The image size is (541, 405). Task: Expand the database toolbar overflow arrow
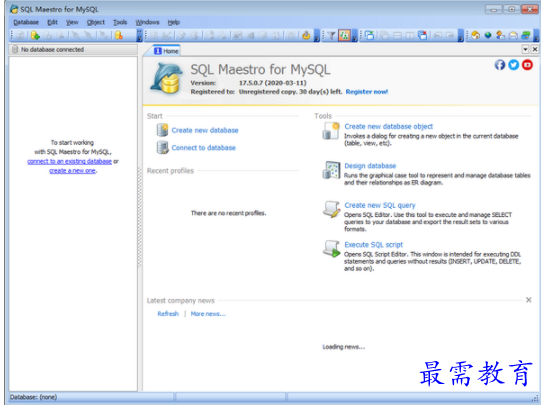pyautogui.click(x=139, y=35)
